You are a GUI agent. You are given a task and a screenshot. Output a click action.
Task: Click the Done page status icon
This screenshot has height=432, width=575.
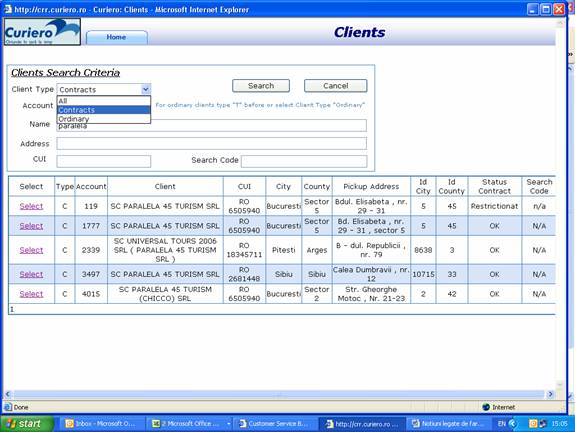coord(8,407)
